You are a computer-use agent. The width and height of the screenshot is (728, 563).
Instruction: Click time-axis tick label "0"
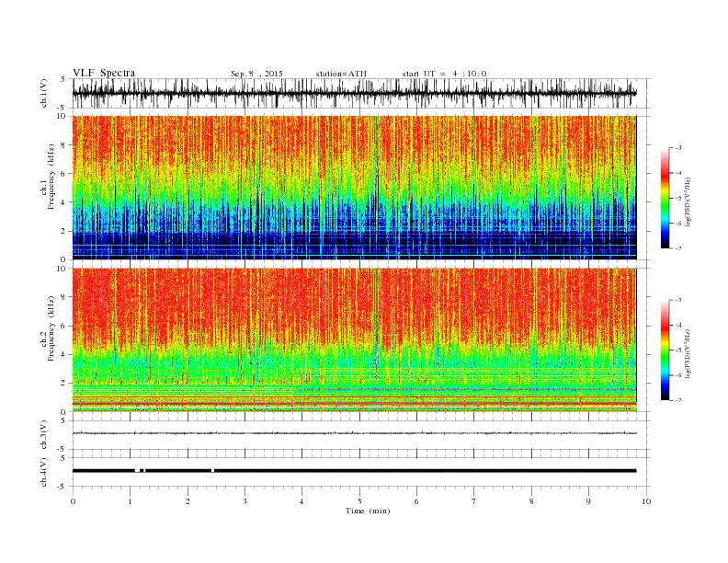(73, 501)
